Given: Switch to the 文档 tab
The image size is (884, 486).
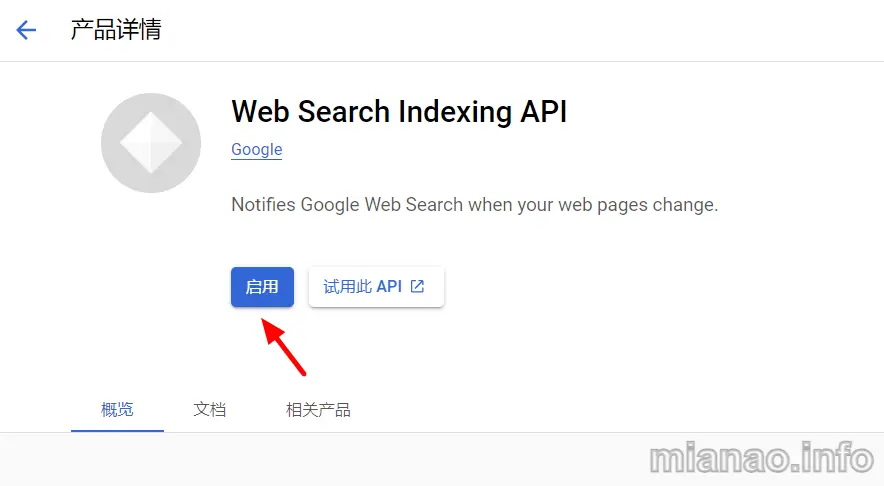Looking at the screenshot, I should [210, 409].
